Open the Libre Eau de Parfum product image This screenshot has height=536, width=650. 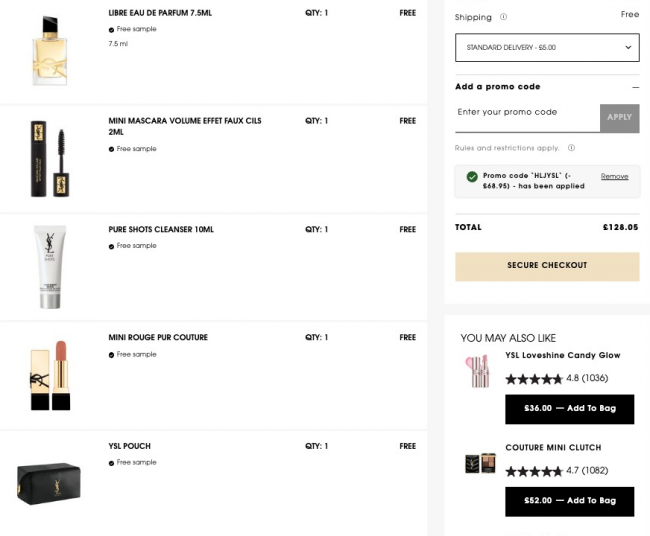tap(48, 48)
